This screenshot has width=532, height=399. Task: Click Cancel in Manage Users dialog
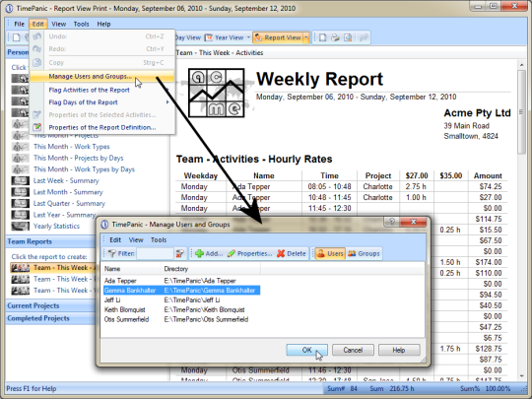point(353,350)
